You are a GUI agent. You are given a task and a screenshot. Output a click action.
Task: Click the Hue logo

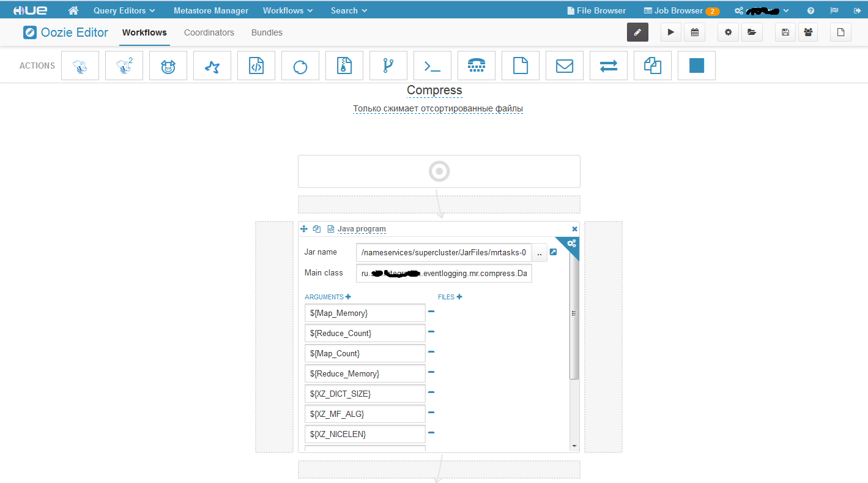point(30,10)
